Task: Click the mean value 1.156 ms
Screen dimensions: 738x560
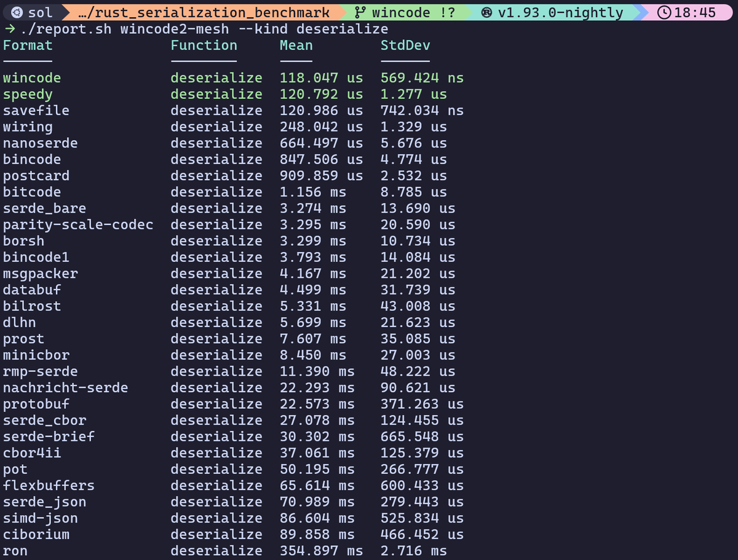Action: (x=313, y=192)
